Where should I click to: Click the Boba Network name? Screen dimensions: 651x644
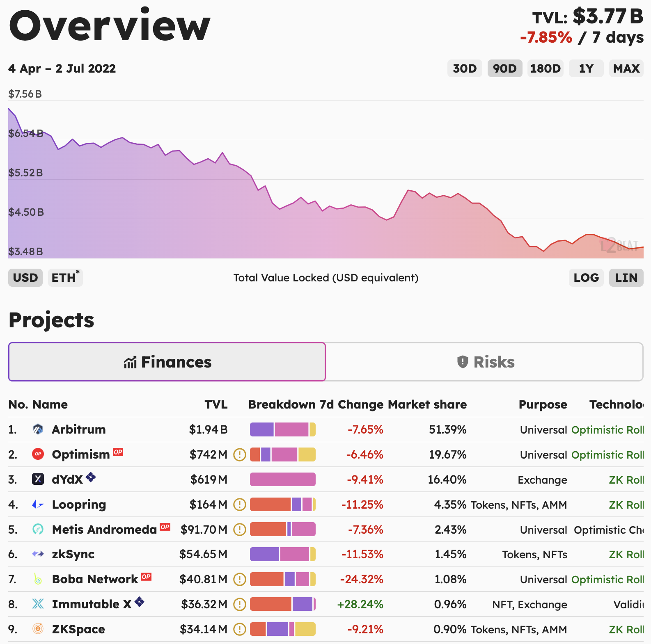click(95, 579)
